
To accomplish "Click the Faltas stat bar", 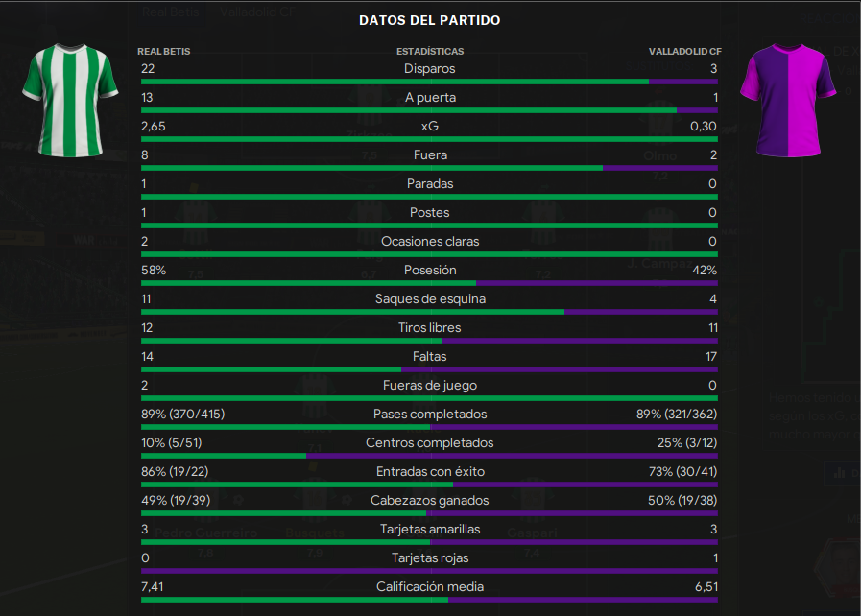I will click(x=429, y=369).
